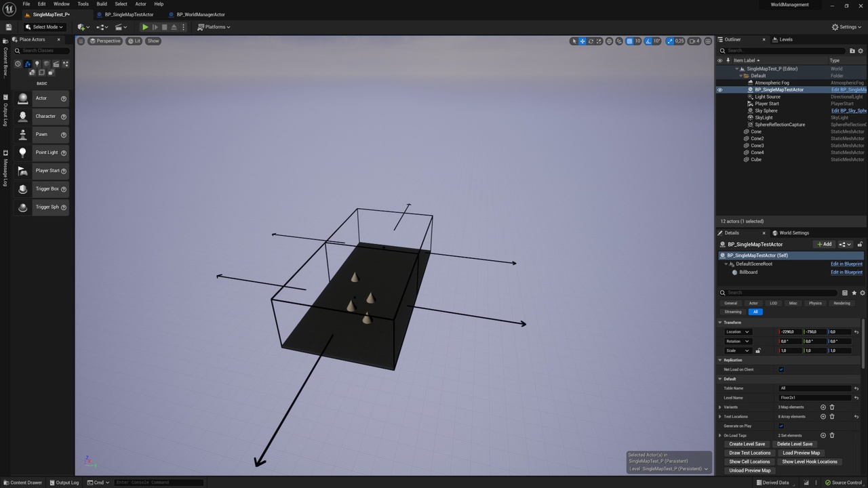Toggle the Details panel lock icon

point(860,244)
